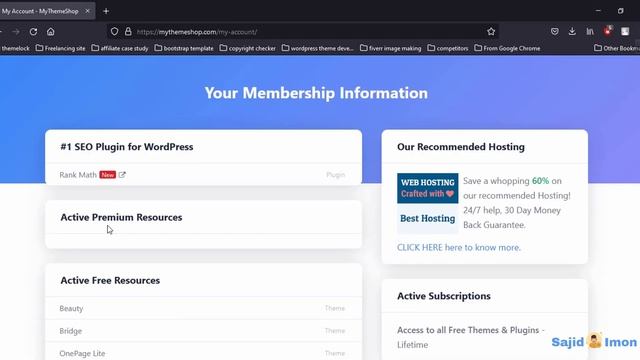640x360 pixels.
Task: Click the red New badge next to Rank Math
Action: (x=108, y=175)
